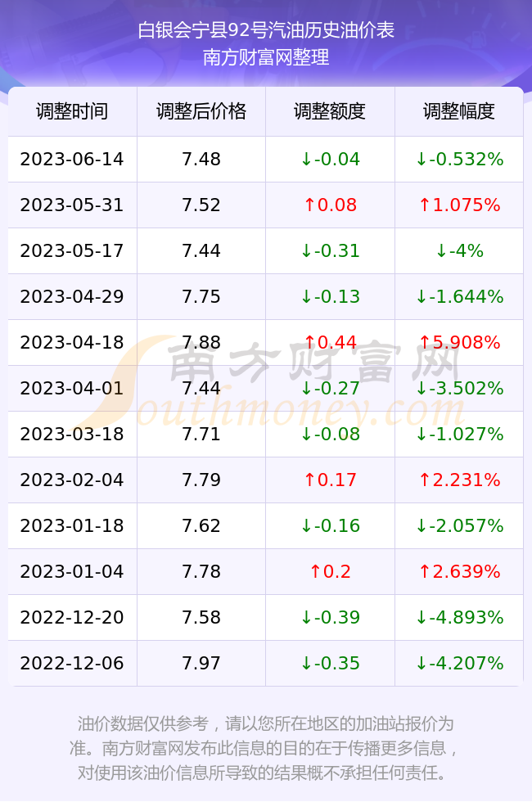Click the 白银会宁县92号汽油历史油价表 title
Image resolution: width=532 pixels, height=802 pixels.
(x=266, y=30)
